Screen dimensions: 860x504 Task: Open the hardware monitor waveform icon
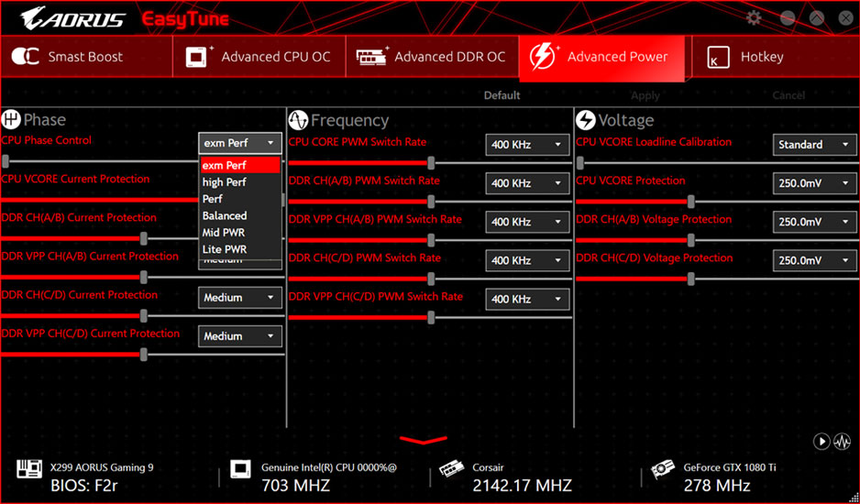[842, 442]
